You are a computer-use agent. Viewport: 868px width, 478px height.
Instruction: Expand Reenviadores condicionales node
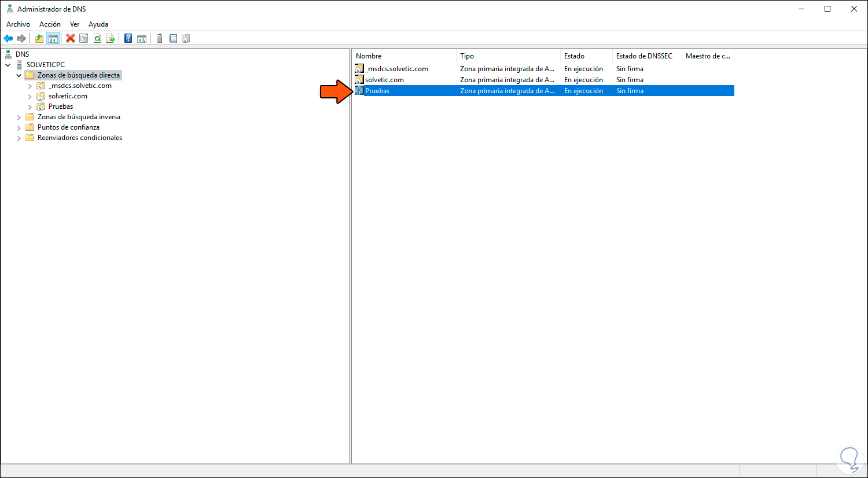pos(19,138)
